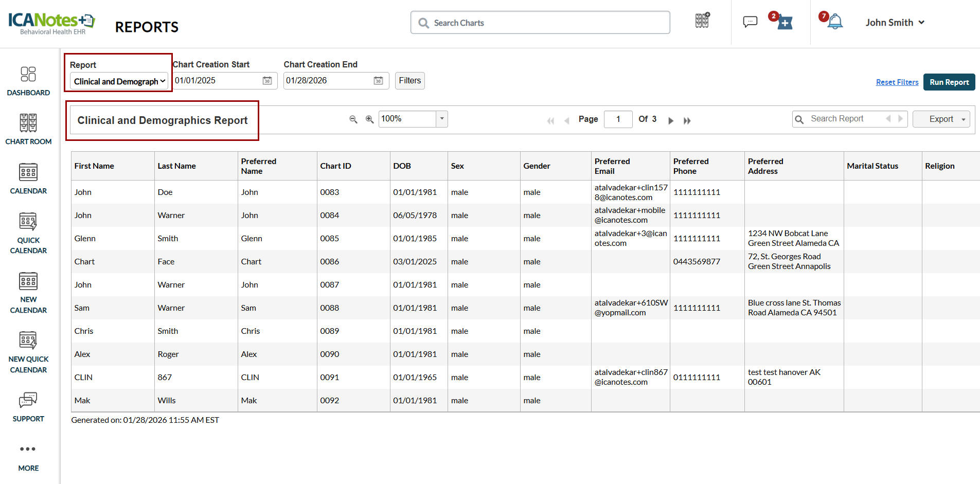Open Quick Calendar from sidebar
Viewport: 980px width, 484px height.
[x=28, y=234]
